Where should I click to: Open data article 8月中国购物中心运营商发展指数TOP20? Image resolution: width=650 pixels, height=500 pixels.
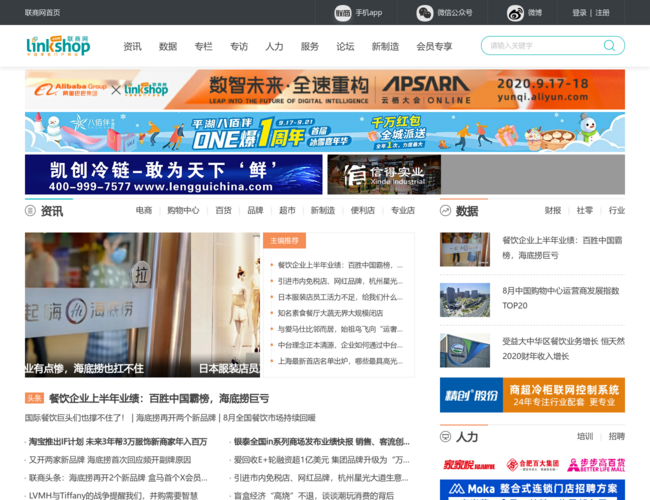click(560, 298)
